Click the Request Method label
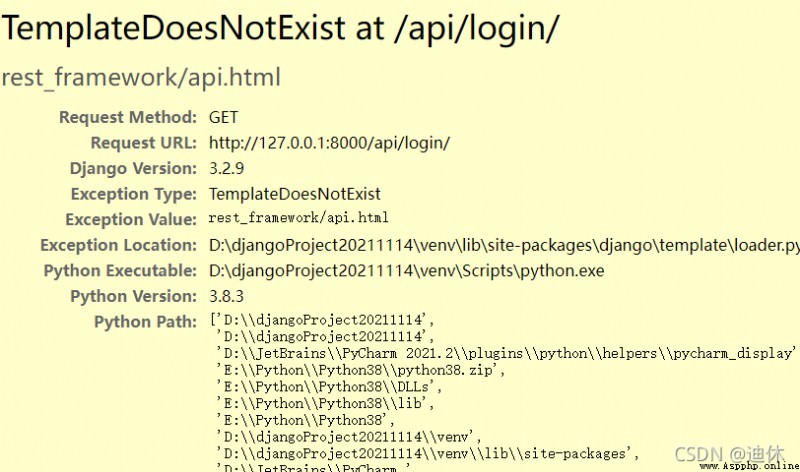This screenshot has width=800, height=472. 128,117
